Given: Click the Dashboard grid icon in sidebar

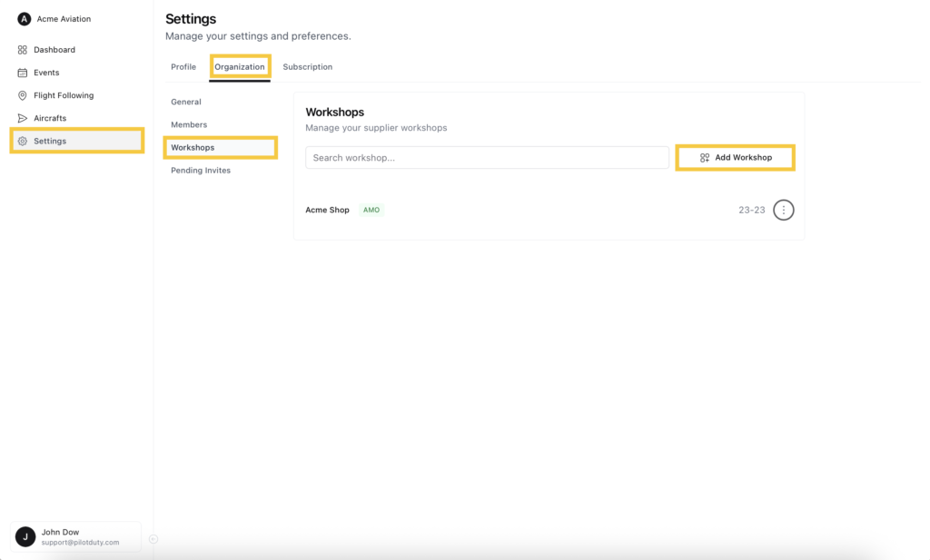Looking at the screenshot, I should click(23, 50).
